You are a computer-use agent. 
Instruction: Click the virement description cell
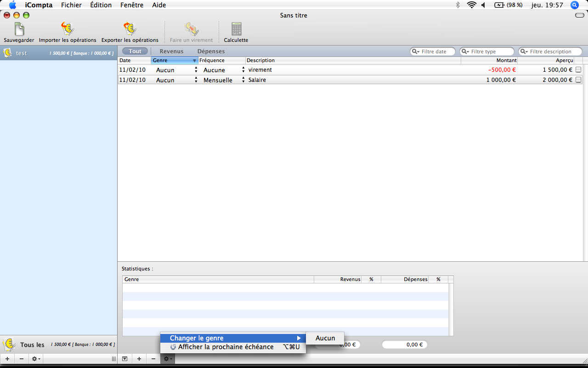pos(354,70)
